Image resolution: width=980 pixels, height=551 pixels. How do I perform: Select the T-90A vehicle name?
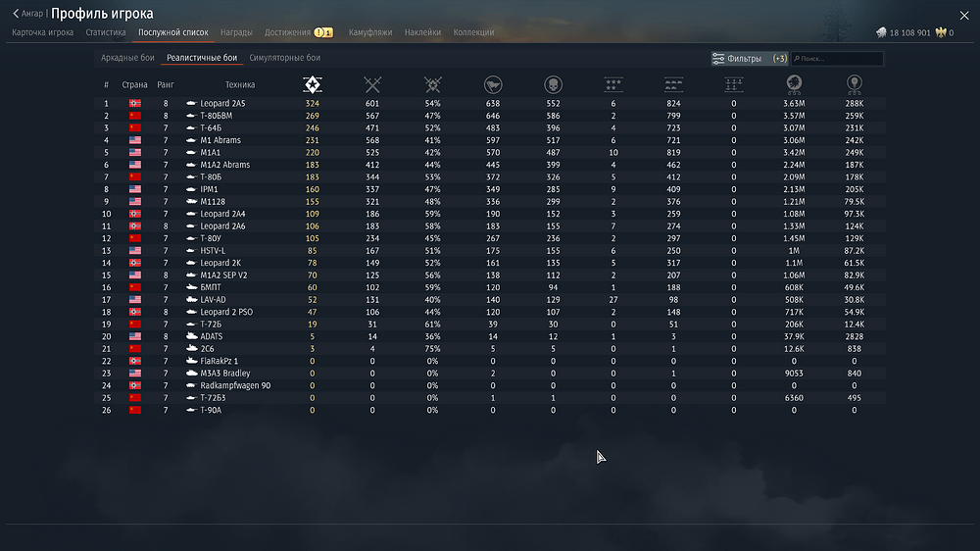click(211, 410)
